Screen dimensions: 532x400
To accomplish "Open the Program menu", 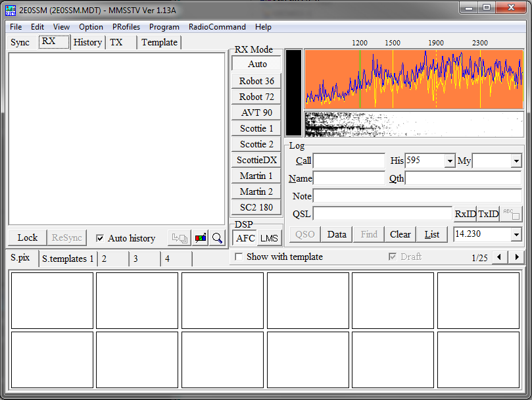I will pos(164,27).
